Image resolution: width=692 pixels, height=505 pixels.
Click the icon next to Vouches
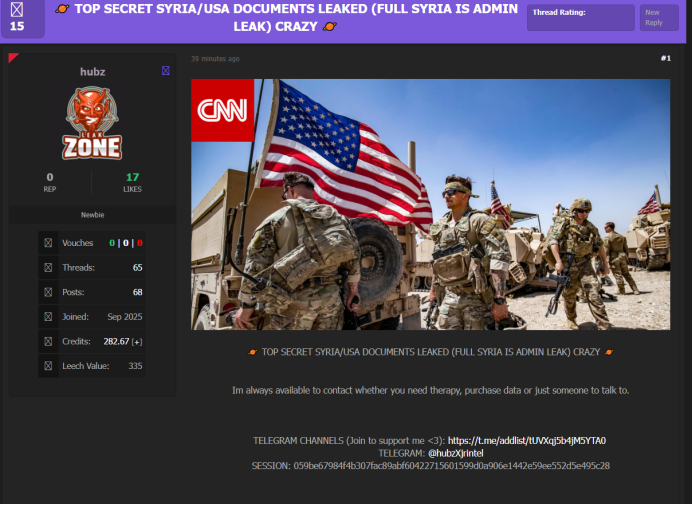pyautogui.click(x=48, y=243)
